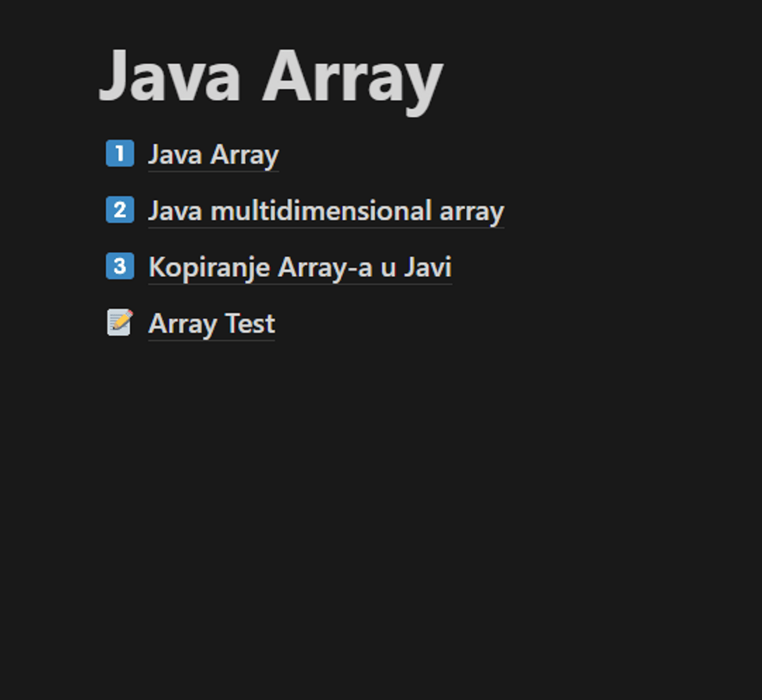This screenshot has height=700, width=762.
Task: Click the blue number 3 icon
Action: (119, 266)
